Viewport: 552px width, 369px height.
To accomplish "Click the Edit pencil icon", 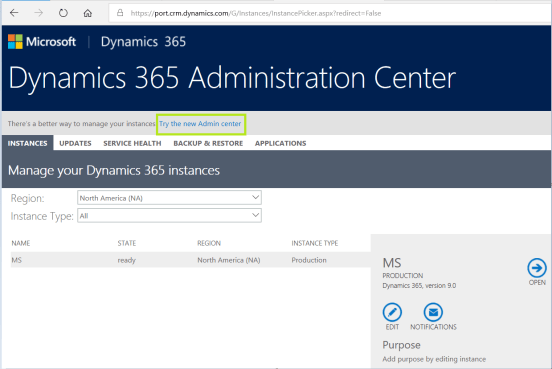I will (392, 312).
